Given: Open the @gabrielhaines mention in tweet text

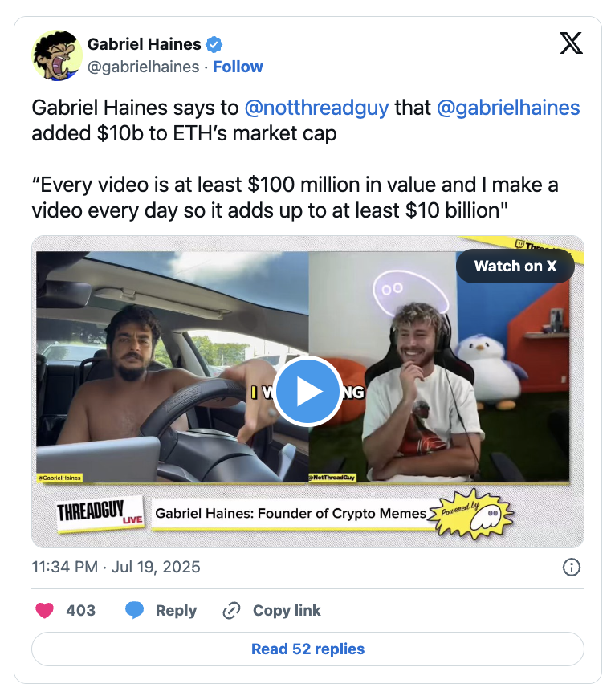Looking at the screenshot, I should [508, 108].
